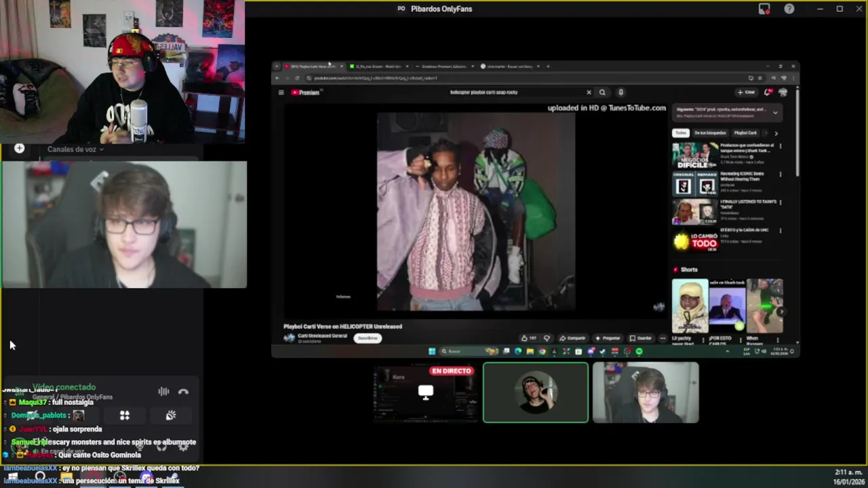The height and width of the screenshot is (488, 868).
Task: Open more actions ellipsis under video
Action: [663, 338]
